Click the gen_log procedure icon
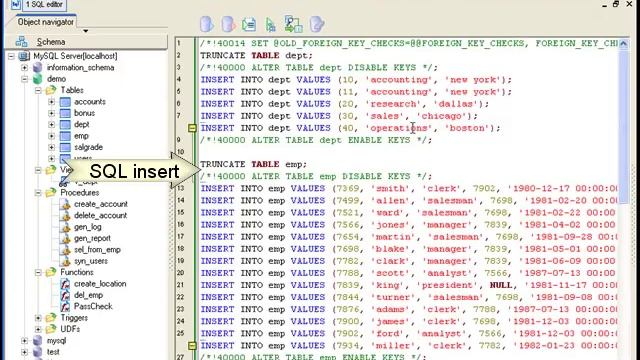This screenshot has height=360, width=640. coord(65,227)
